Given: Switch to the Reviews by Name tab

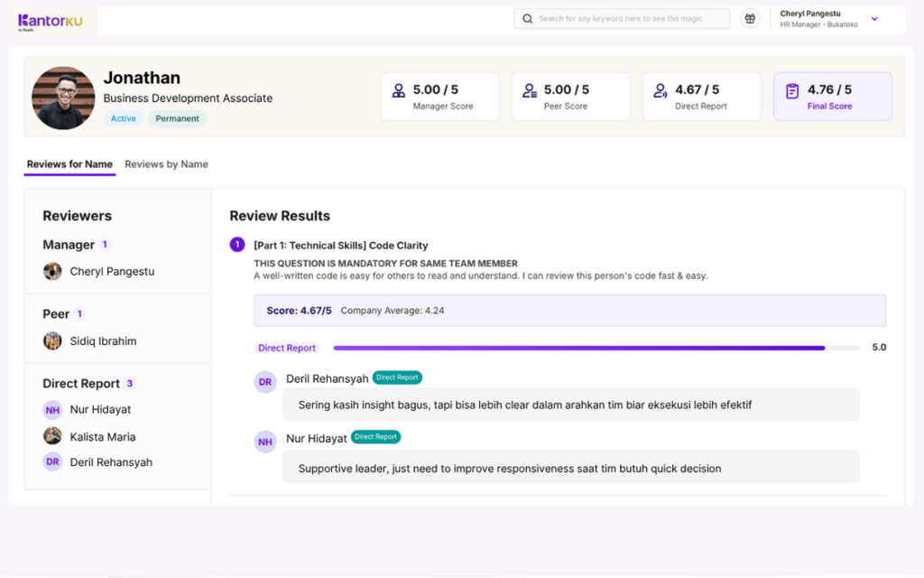Looking at the screenshot, I should coord(166,164).
